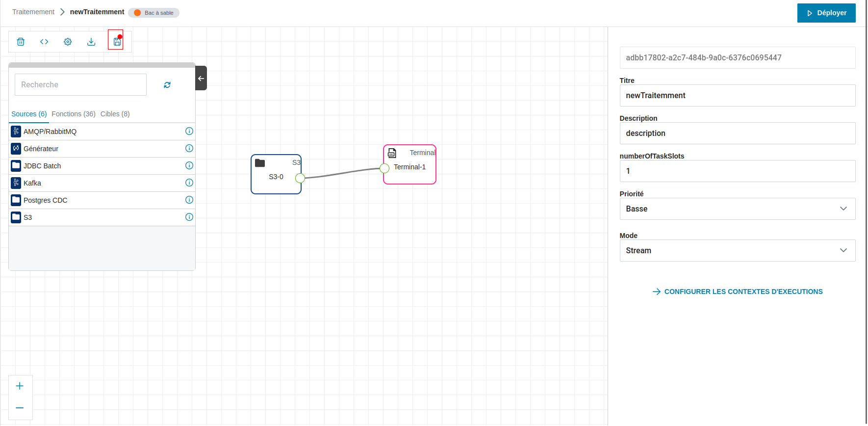Zoom in the canvas with plus

tap(20, 386)
